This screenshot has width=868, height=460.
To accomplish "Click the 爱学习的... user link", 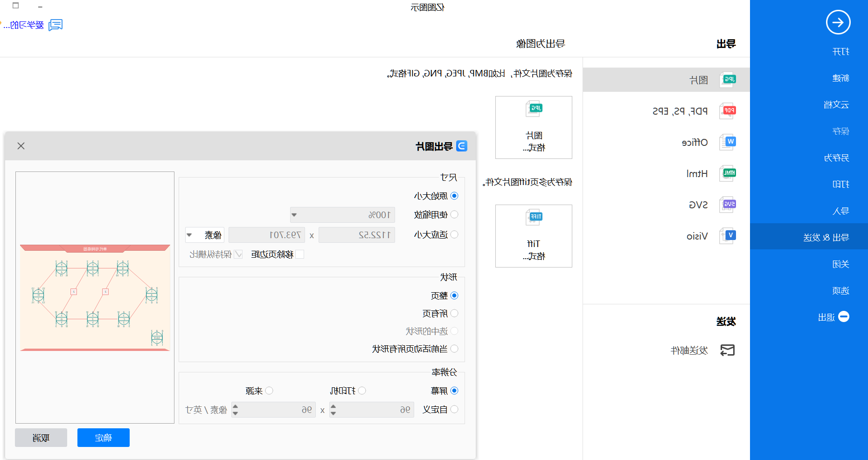I will tap(23, 25).
